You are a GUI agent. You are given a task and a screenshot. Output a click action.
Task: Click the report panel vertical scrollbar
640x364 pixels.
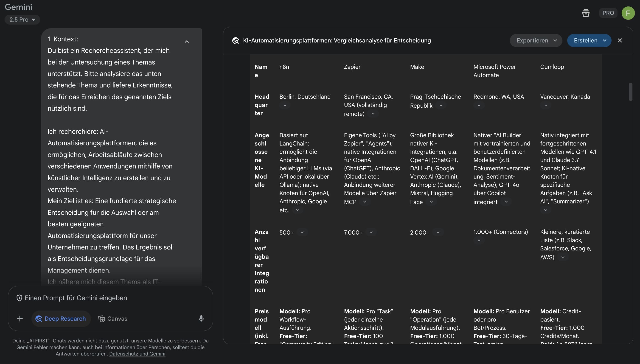coord(630,92)
